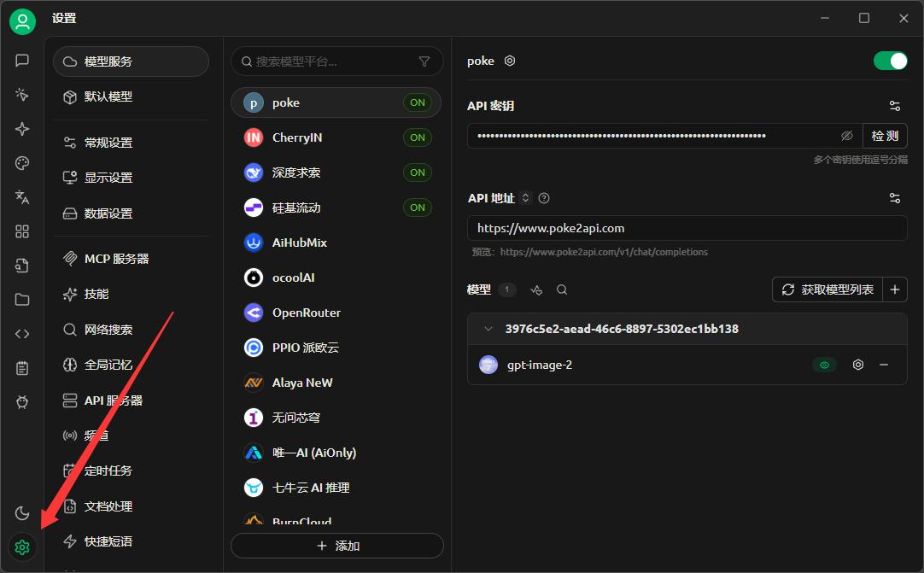Viewport: 924px width, 573px height.
Task: Open 网络搜索 settings section
Action: (x=131, y=330)
